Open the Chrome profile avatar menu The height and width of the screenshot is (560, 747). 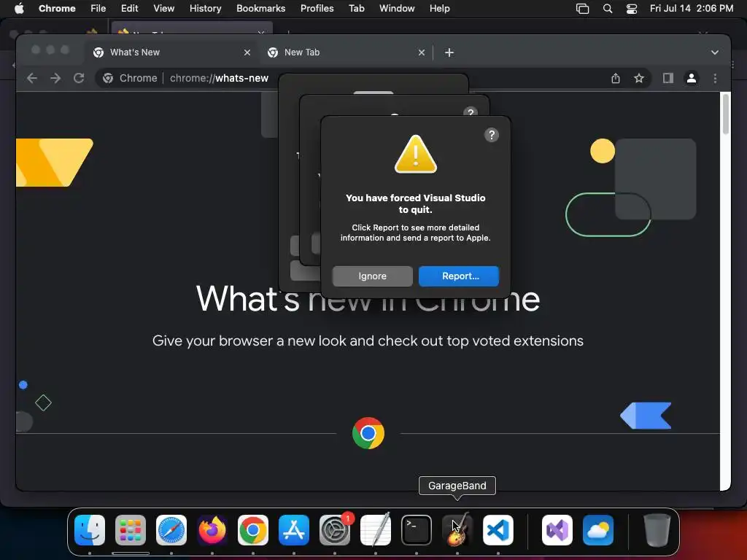[692, 78]
